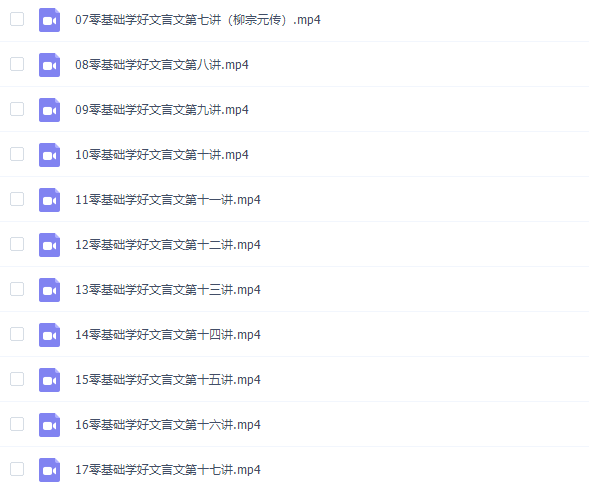This screenshot has width=589, height=484.
Task: Click video icon for 08零基础学好文言文第八讲.mp4
Action: [50, 65]
